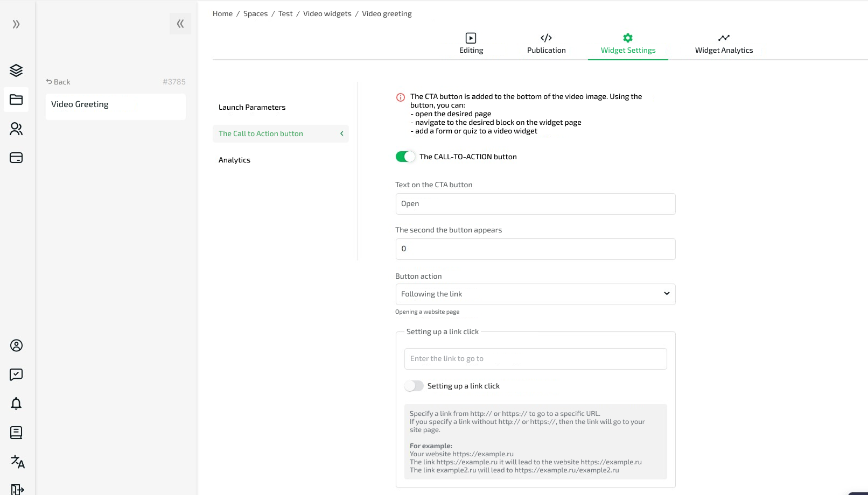Collapse the secondary panel with double chevron

(180, 24)
